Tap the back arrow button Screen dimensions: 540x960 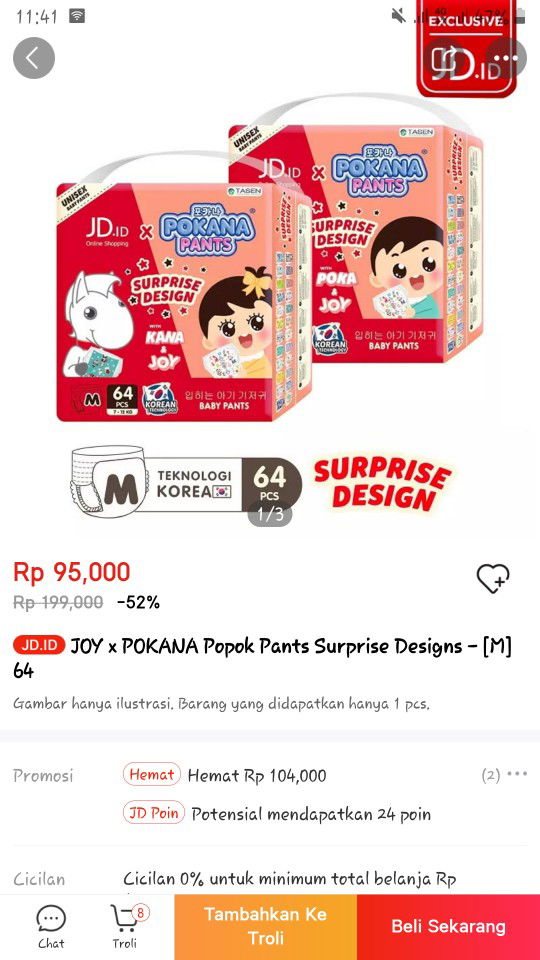click(34, 58)
